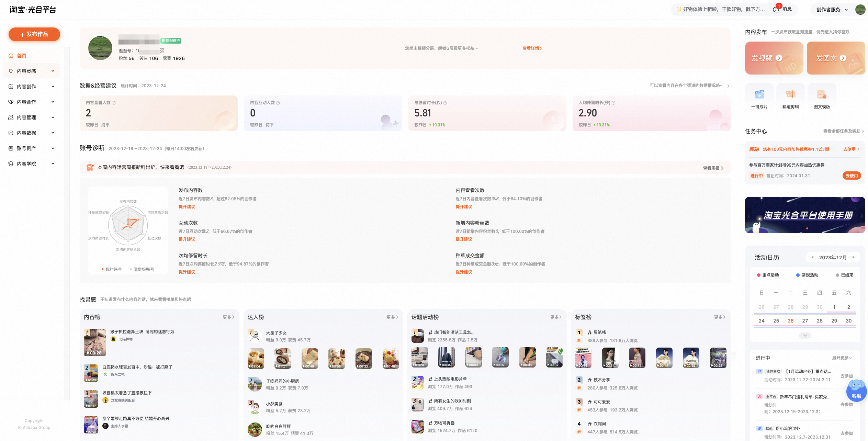Click 展开更多 in 进行中 section
868x441 pixels.
point(842,358)
